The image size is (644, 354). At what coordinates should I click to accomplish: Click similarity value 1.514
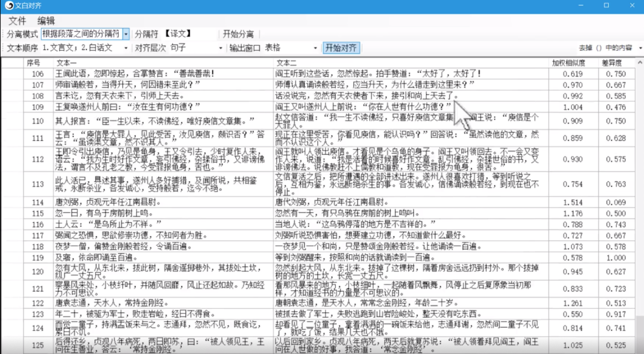[x=572, y=203]
